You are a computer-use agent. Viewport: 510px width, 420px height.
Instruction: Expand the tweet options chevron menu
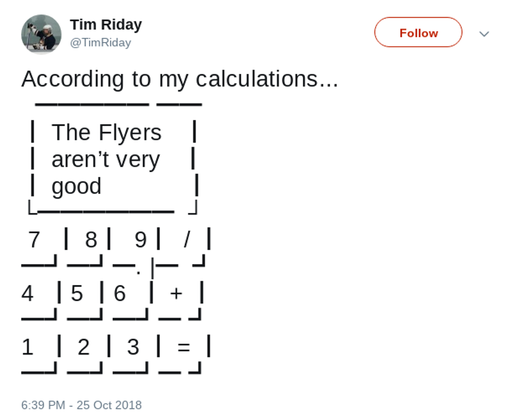484,34
